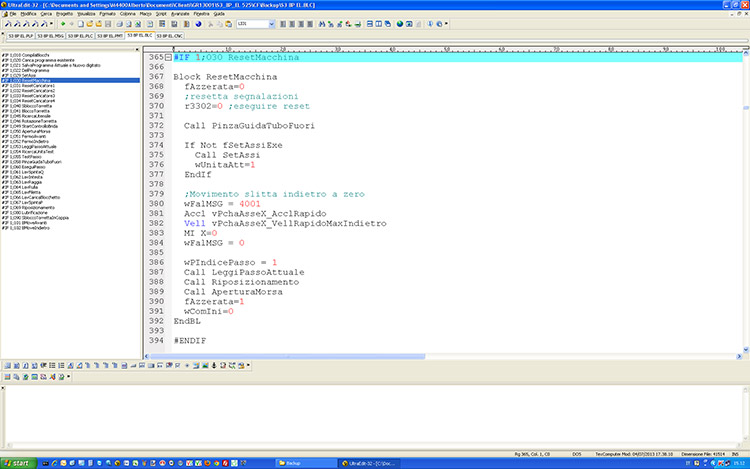The image size is (750, 469).
Task: Click the goto line icon in the toolbar
Action: tap(357, 24)
